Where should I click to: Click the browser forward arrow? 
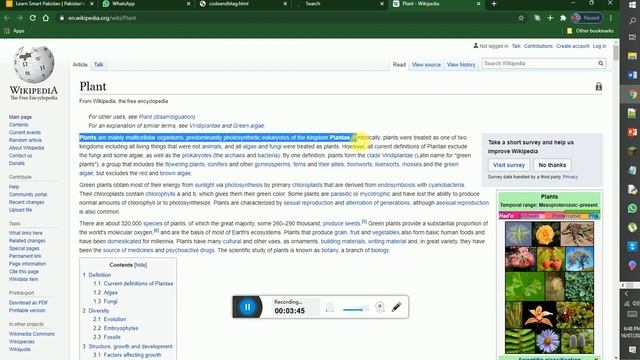[20, 18]
